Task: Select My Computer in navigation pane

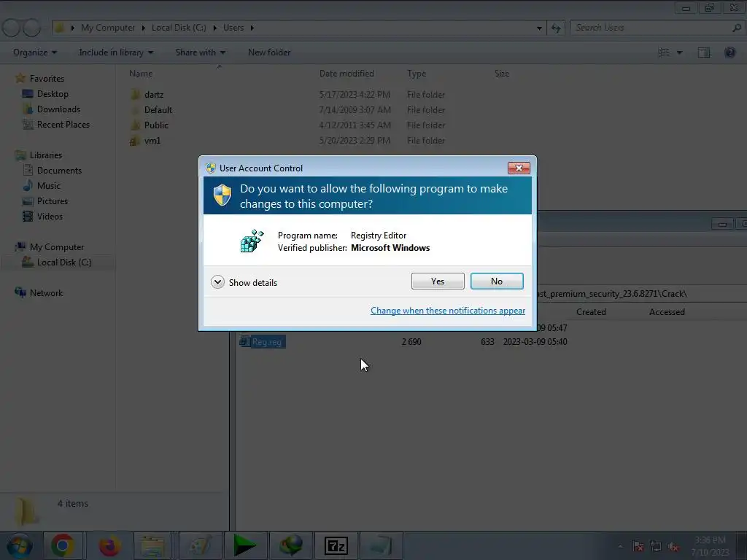Action: [x=56, y=246]
